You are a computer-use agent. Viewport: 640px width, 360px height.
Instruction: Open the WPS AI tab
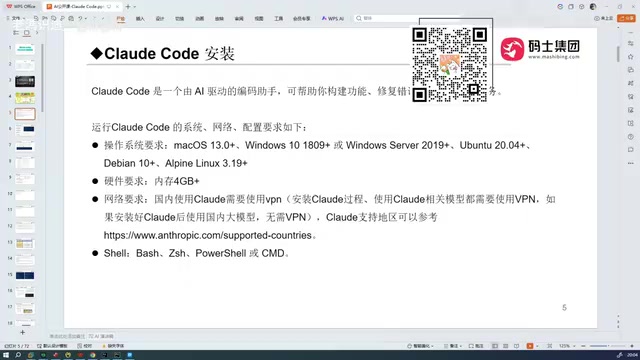click(x=333, y=19)
